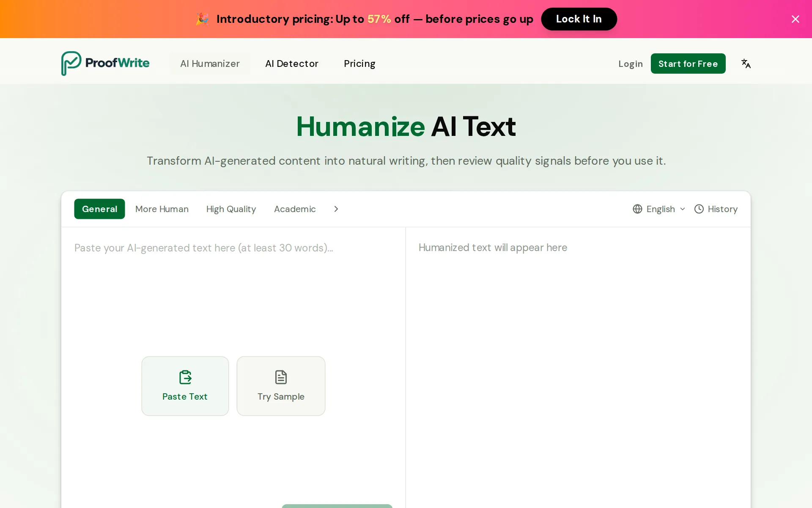The image size is (812, 508).
Task: Click the Login link
Action: 631,63
